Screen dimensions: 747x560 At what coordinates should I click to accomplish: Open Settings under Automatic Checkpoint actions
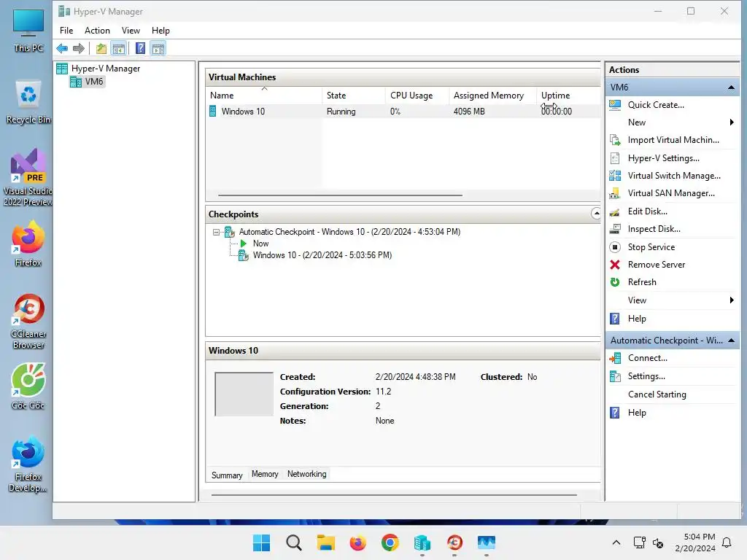coord(646,376)
